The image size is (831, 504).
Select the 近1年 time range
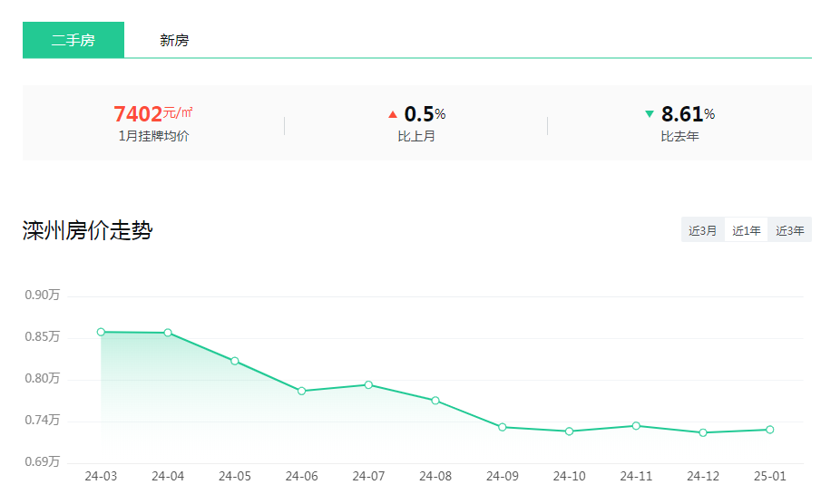[746, 230]
